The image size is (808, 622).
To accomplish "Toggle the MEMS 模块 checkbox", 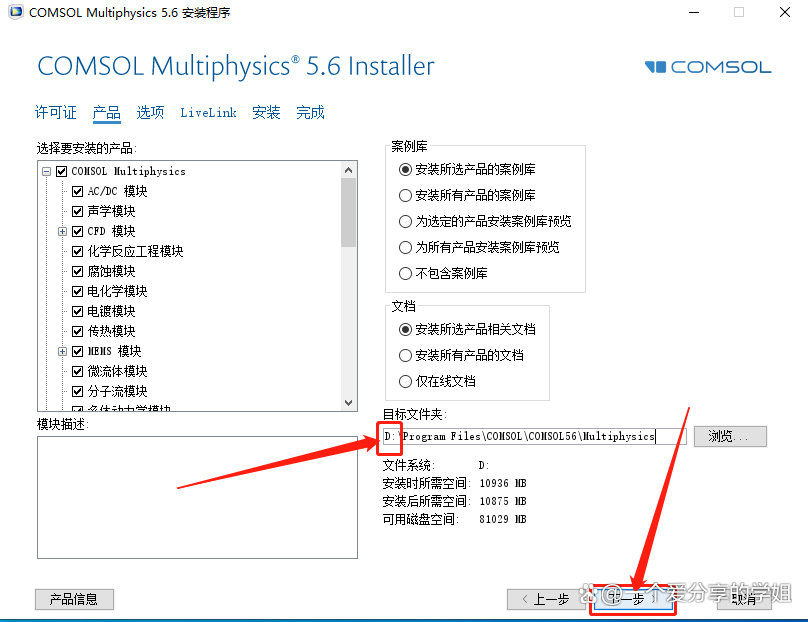I will [77, 351].
